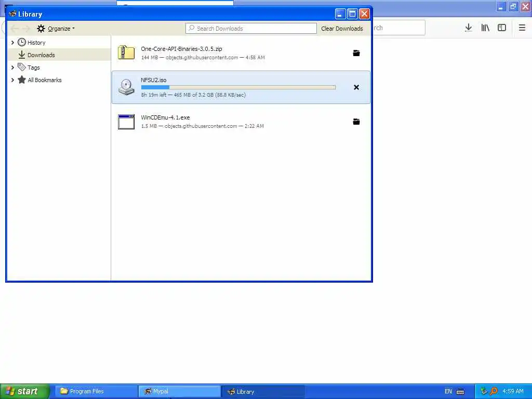Open containing folder for WinCDEmu-4.1.exe
Image resolution: width=532 pixels, height=399 pixels.
point(356,122)
